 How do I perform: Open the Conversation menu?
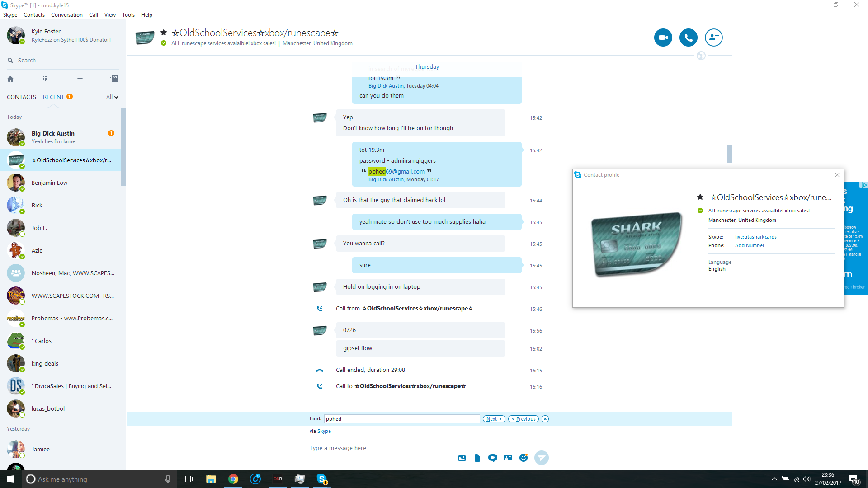(67, 15)
